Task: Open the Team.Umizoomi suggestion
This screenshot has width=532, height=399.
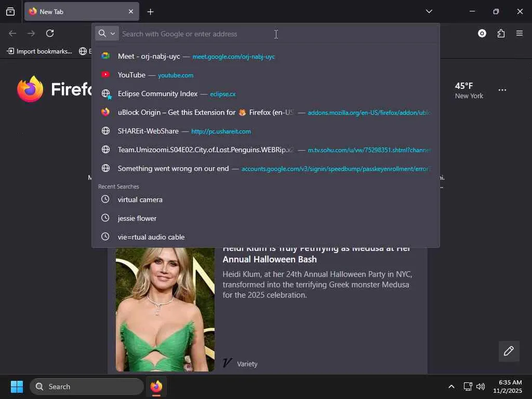Action: pyautogui.click(x=265, y=150)
